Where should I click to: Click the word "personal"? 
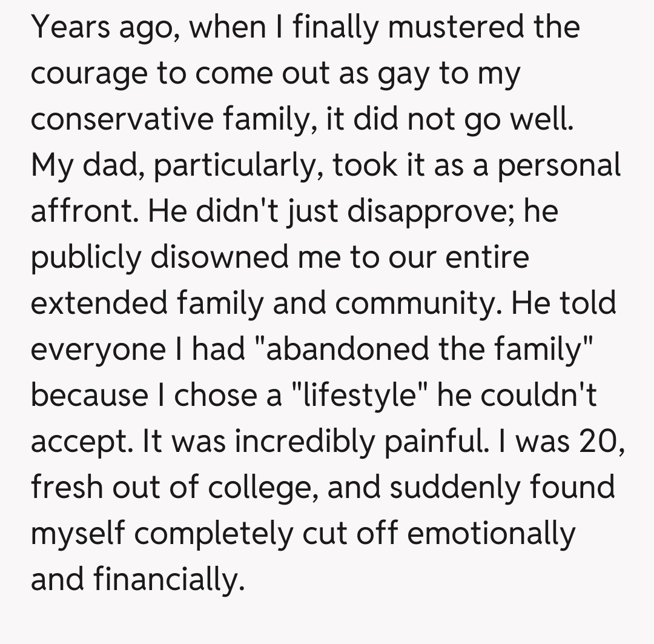tap(559, 165)
